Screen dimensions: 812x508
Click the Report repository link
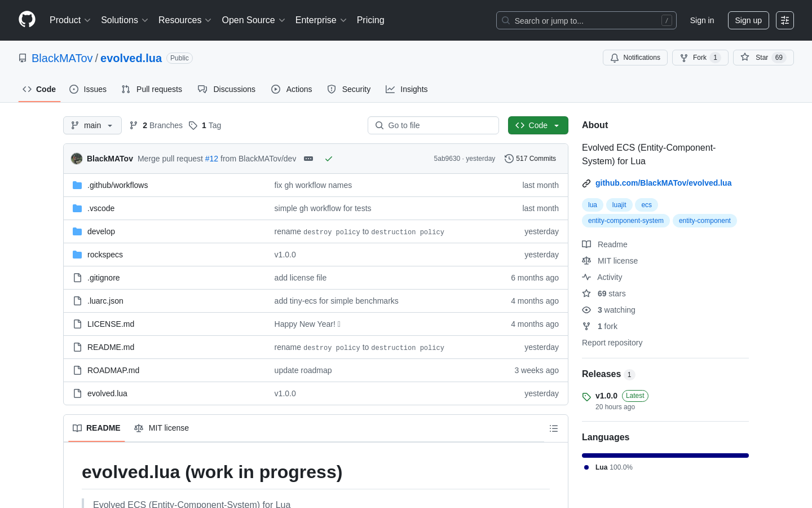click(612, 343)
